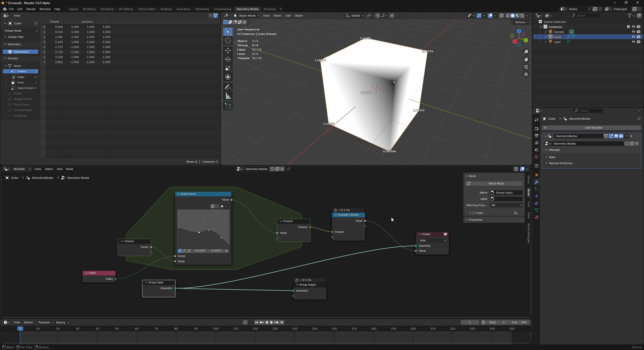Open the Warning Propagation All dropdown

pos(506,205)
